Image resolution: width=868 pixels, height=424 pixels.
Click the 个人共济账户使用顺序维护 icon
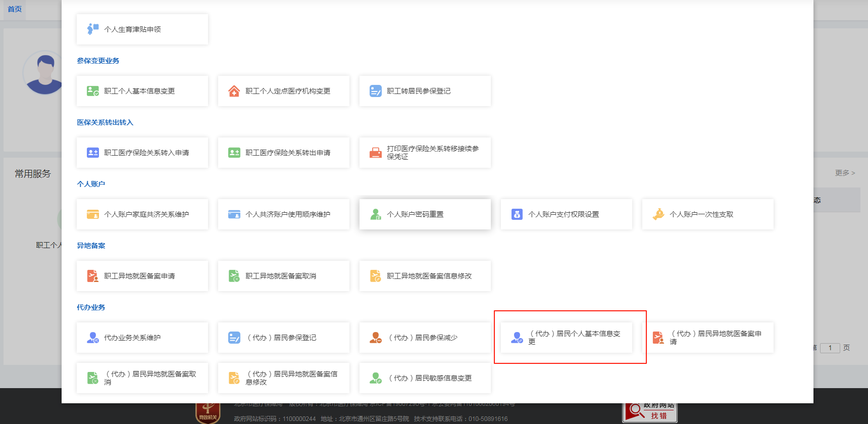tap(234, 214)
